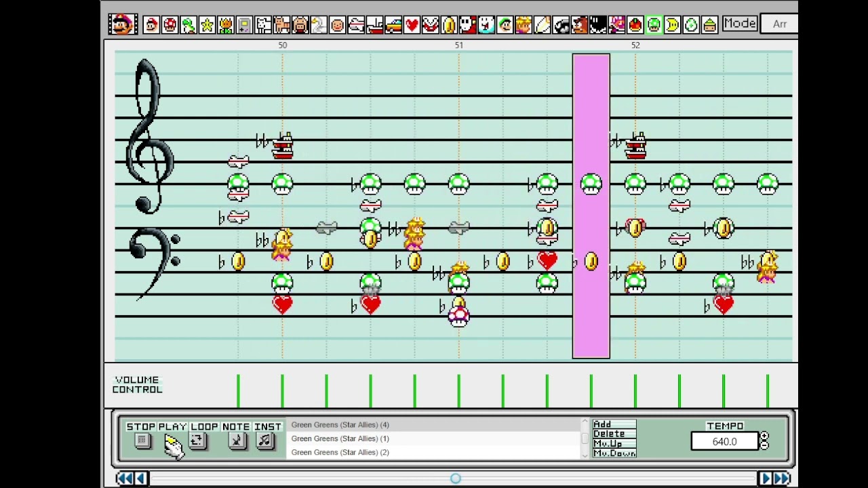Click the song list scroll-up arrow

[x=585, y=422]
